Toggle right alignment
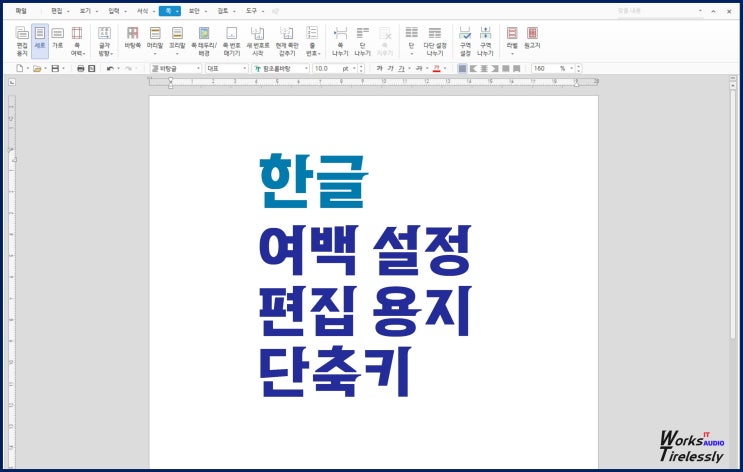The width and height of the screenshot is (743, 472). tap(495, 68)
